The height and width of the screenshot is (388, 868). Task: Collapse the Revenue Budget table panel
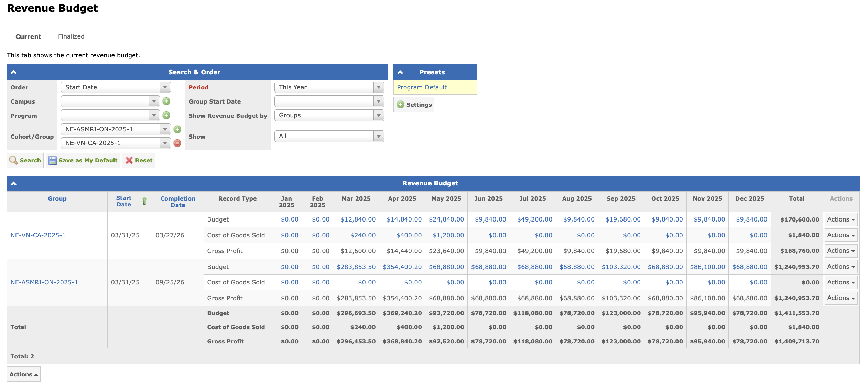point(14,183)
